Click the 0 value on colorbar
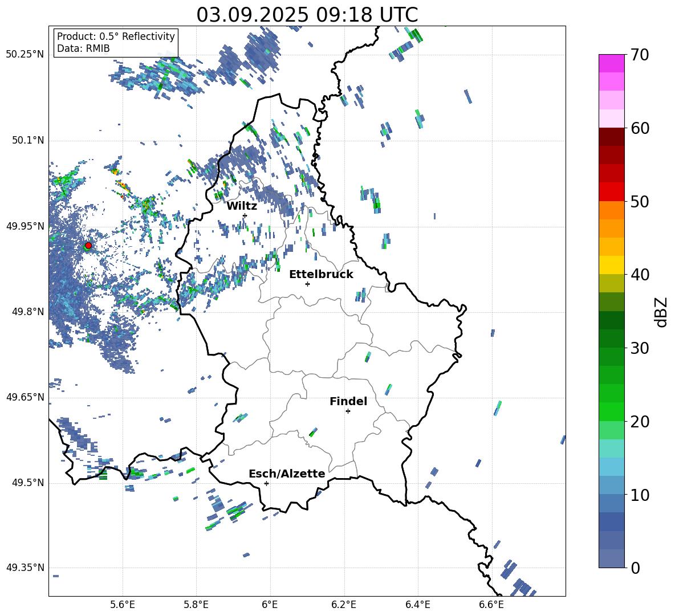 [x=636, y=568]
